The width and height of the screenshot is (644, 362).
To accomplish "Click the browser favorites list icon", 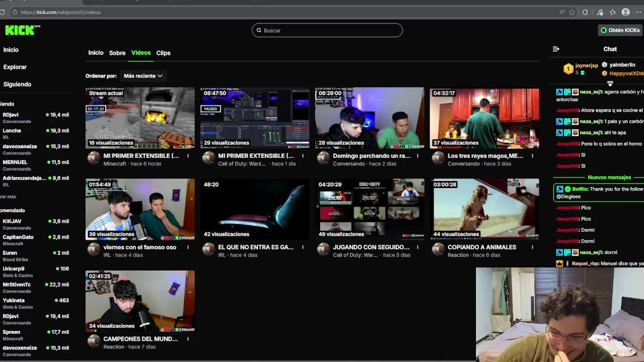I will coord(612,12).
